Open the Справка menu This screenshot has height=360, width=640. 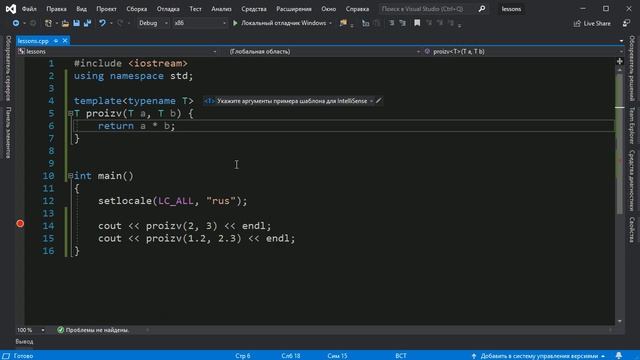357,9
